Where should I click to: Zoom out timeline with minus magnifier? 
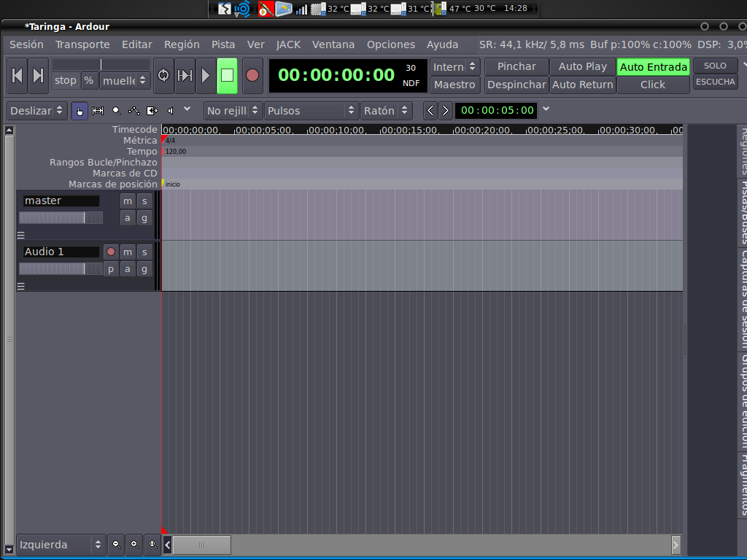pos(116,544)
